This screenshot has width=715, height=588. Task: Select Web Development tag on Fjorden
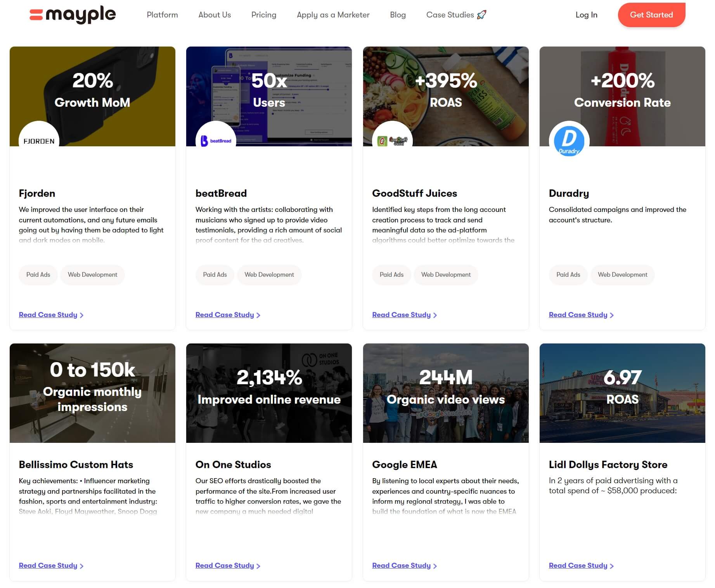coord(92,275)
